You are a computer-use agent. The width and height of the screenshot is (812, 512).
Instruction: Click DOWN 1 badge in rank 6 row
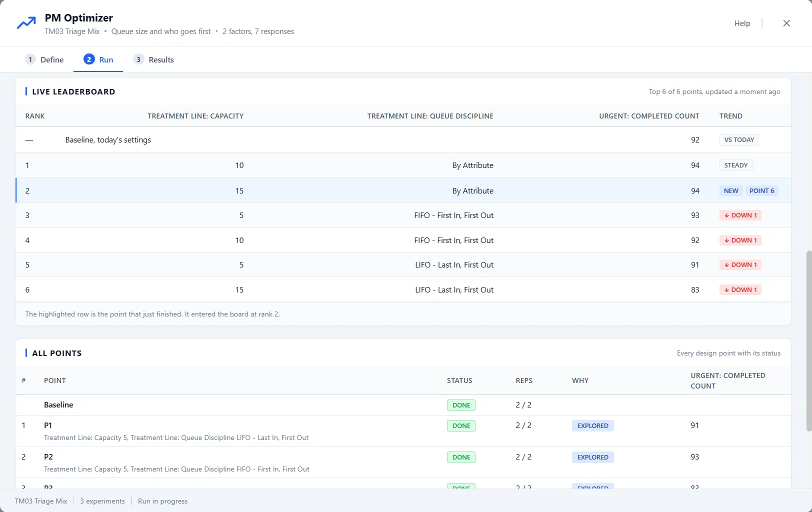point(740,290)
